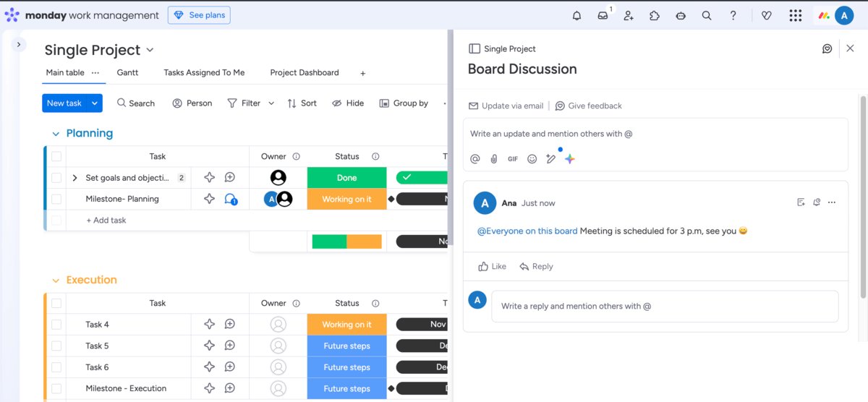This screenshot has width=868, height=402.
Task: Open the New task dropdown arrow
Action: click(x=95, y=103)
